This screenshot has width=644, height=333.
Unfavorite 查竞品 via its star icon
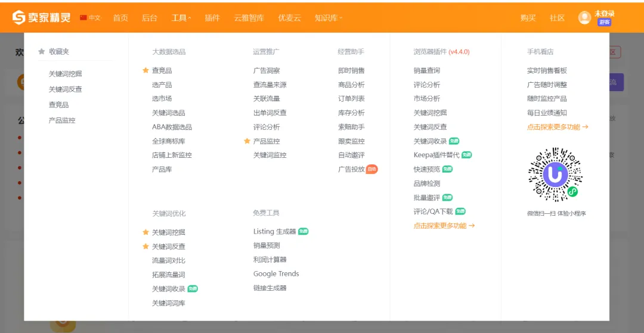click(145, 70)
